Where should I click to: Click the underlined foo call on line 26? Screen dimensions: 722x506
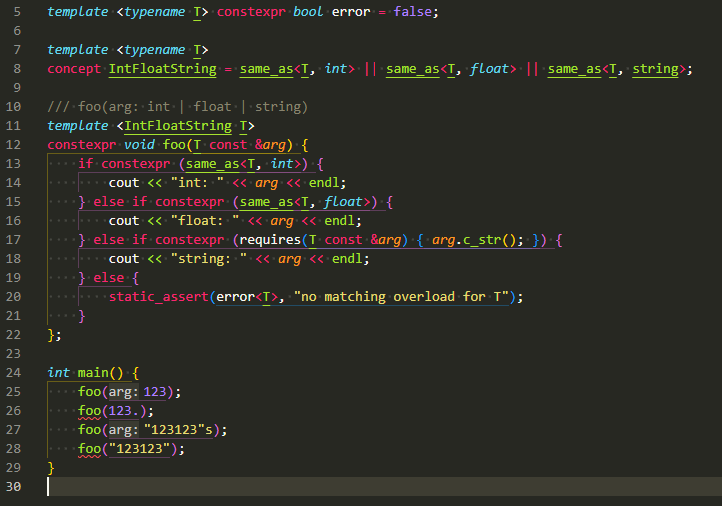(x=91, y=411)
